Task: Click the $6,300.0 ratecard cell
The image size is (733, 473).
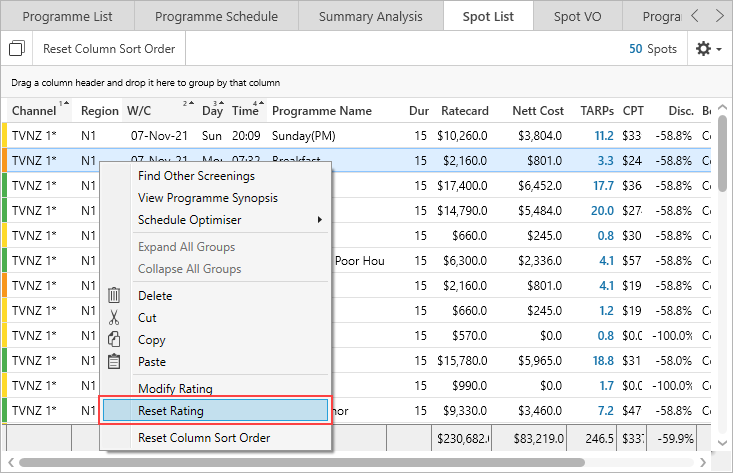Action: click(x=465, y=261)
